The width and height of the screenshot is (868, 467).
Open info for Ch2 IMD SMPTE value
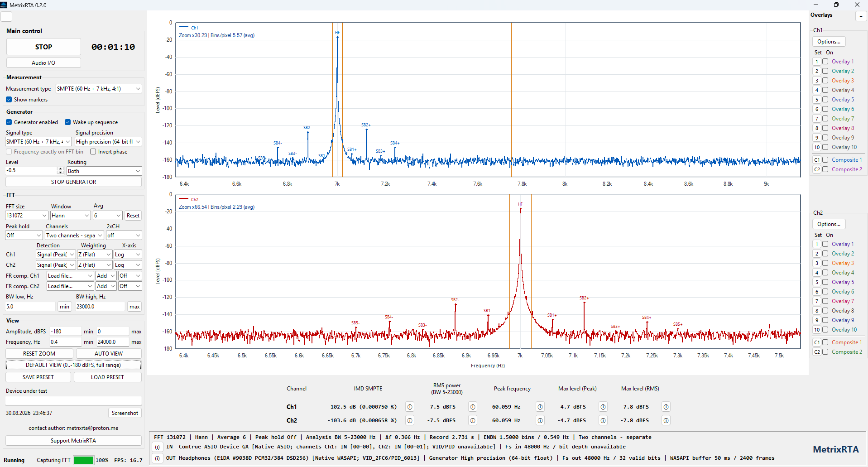click(410, 420)
